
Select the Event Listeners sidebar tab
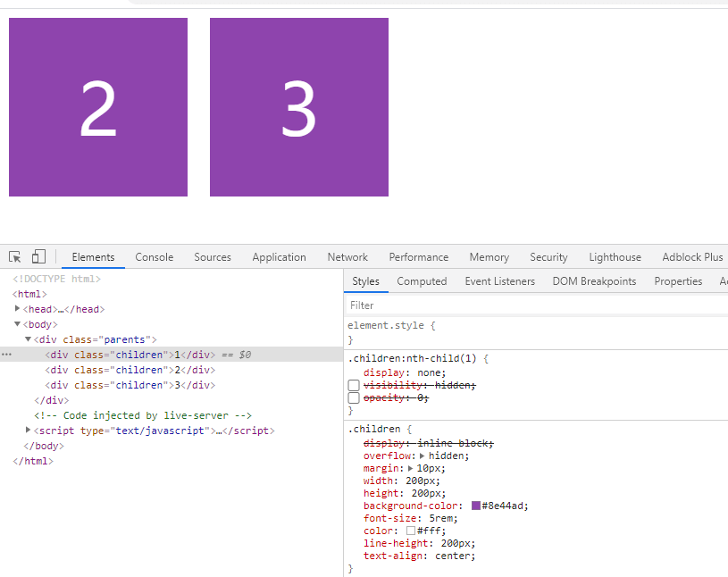500,281
